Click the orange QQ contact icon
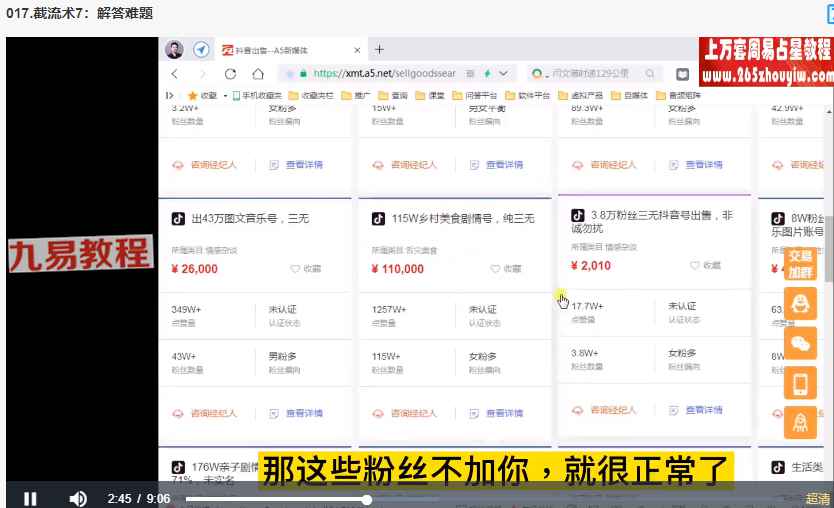 pyautogui.click(x=800, y=304)
